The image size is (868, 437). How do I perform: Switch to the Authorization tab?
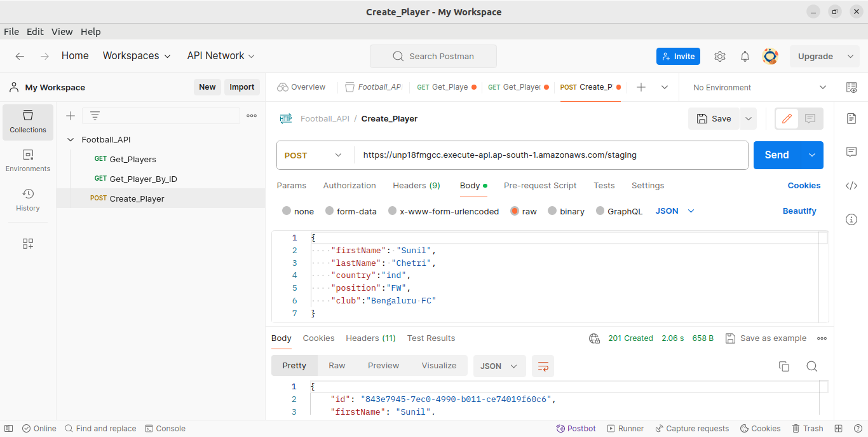349,186
